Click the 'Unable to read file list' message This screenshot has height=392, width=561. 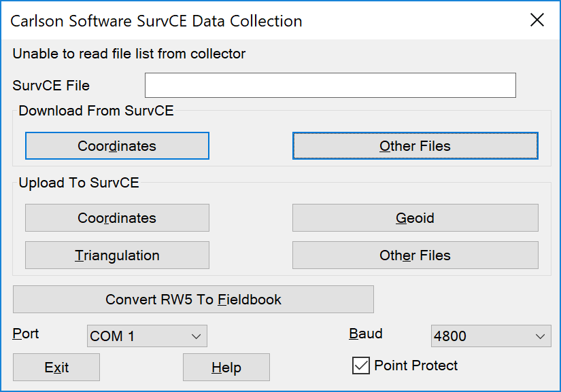(129, 54)
